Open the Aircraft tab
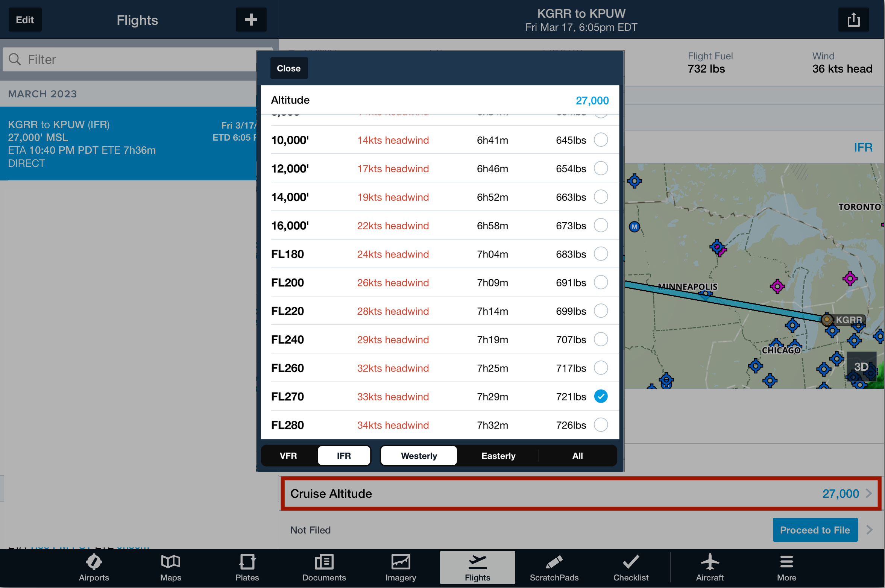The image size is (885, 588). pos(709,568)
